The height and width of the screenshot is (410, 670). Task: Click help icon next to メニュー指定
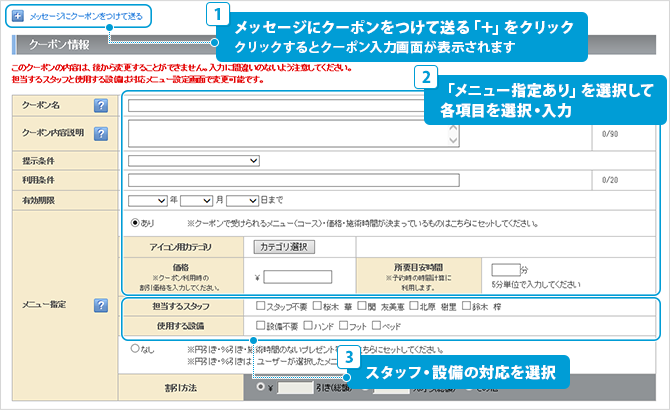coord(100,304)
